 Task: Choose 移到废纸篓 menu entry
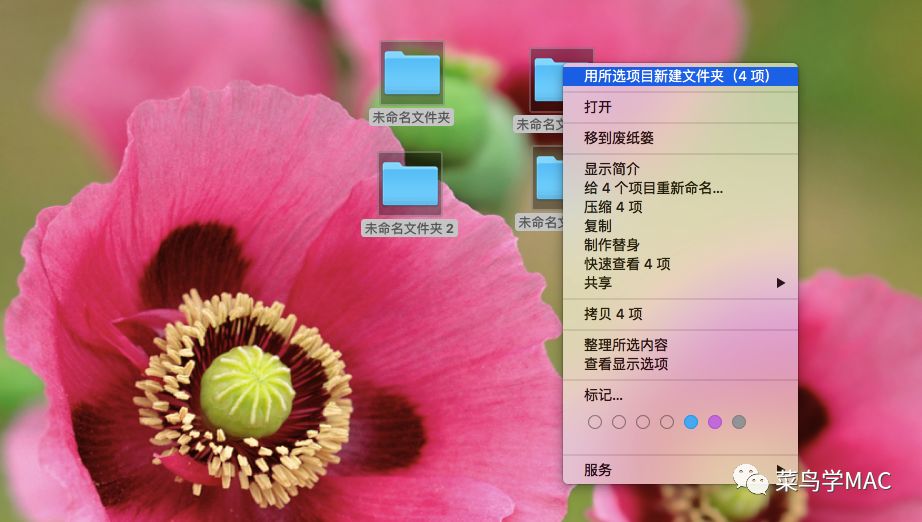tap(680, 138)
